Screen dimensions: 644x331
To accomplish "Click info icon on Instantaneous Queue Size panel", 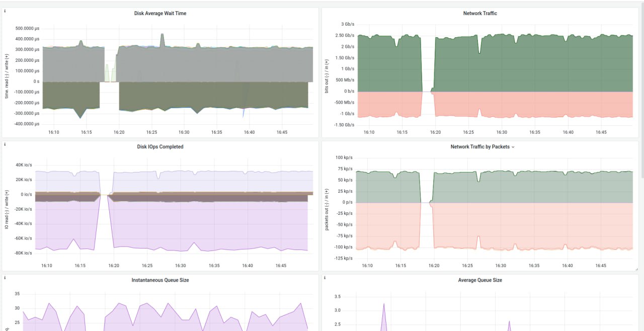I will (x=5, y=278).
